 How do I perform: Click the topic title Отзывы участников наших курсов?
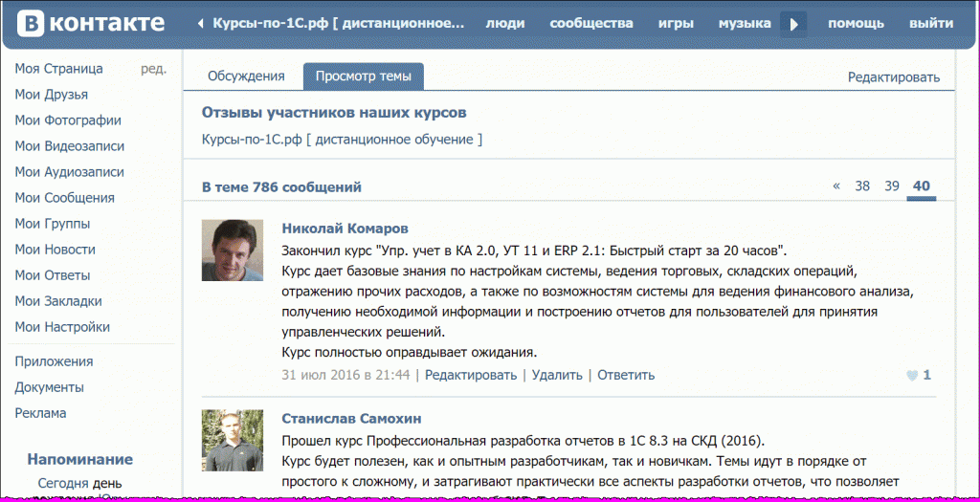click(x=334, y=113)
